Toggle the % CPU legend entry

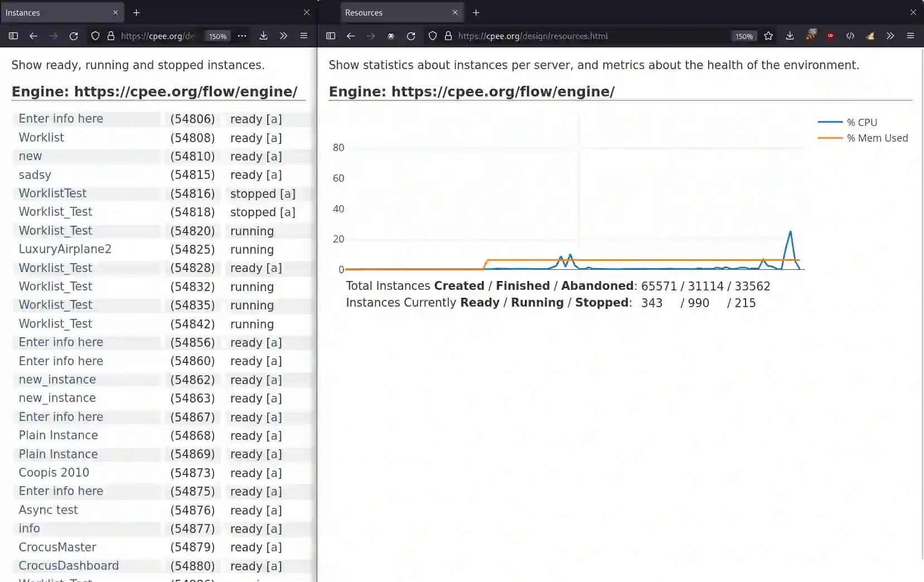848,122
